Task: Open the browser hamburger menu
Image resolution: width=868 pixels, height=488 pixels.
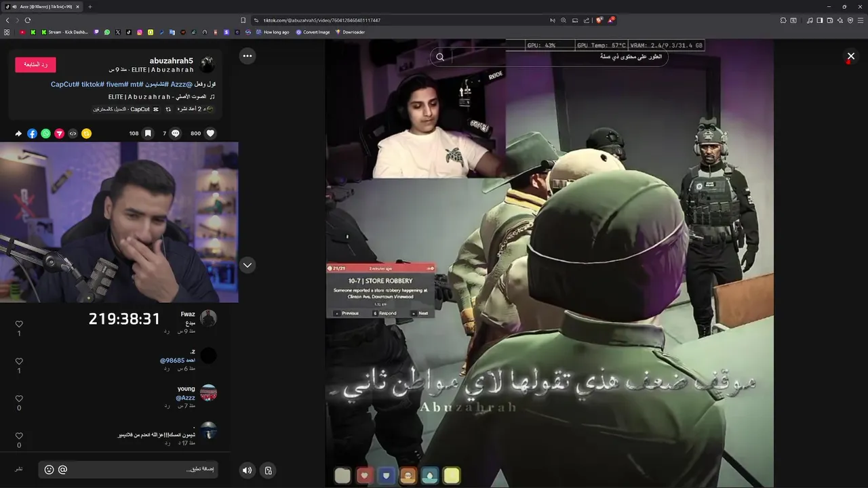Action: tap(861, 20)
